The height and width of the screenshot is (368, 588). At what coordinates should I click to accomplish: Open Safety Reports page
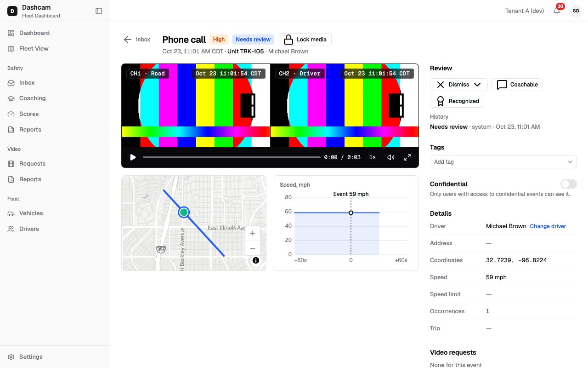(x=55, y=130)
